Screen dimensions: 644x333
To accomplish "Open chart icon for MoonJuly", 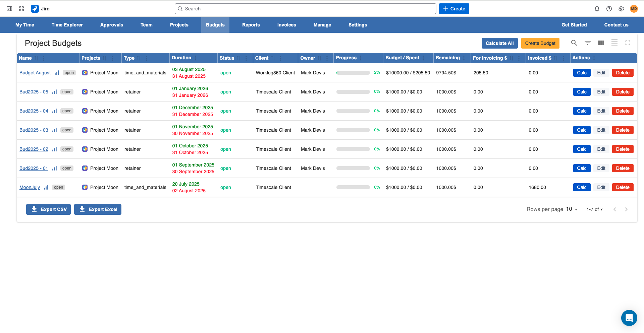I will coord(46,187).
